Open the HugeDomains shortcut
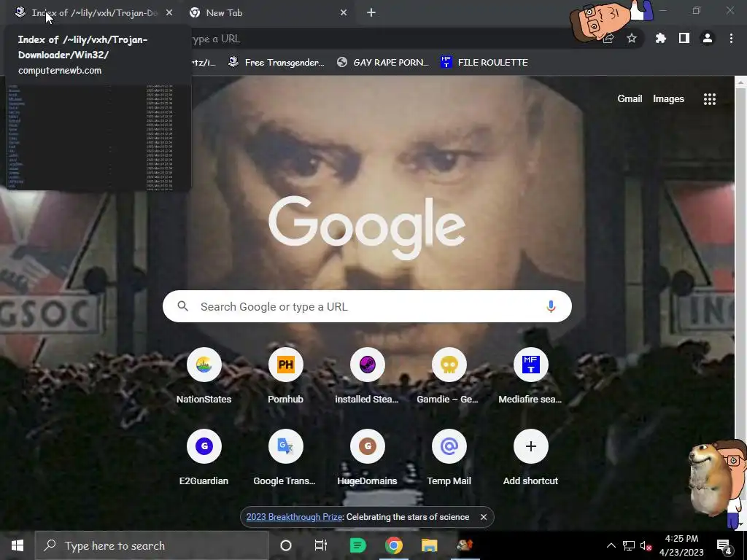747x560 pixels. (x=367, y=447)
